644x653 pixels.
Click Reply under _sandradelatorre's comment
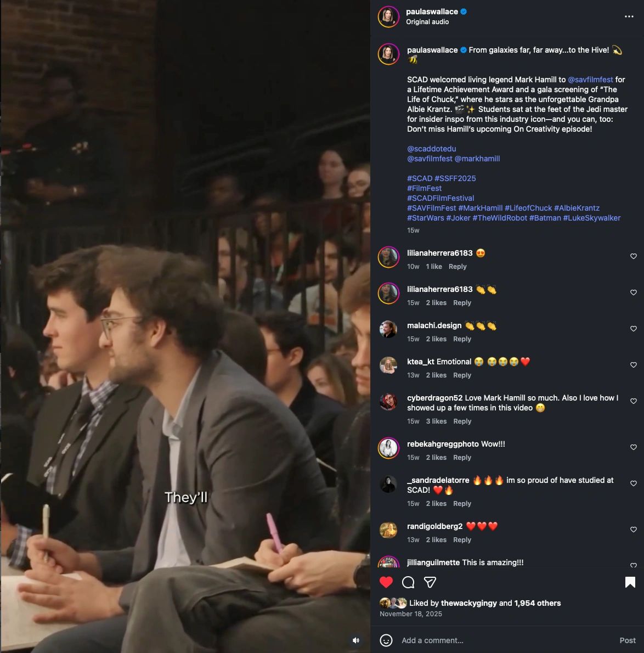pos(462,504)
